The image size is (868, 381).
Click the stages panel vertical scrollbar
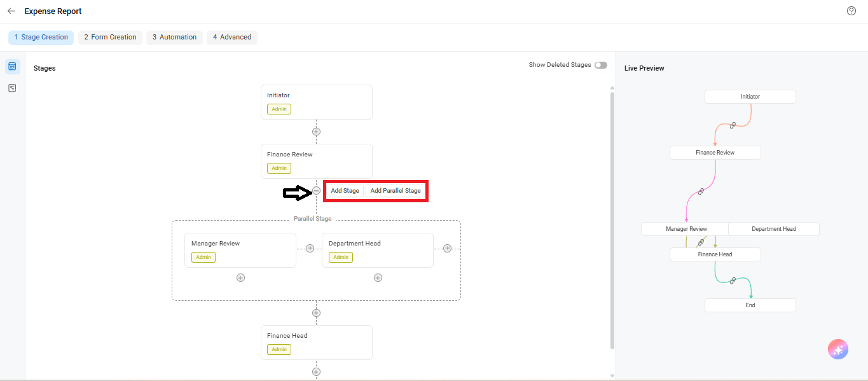coord(612,220)
